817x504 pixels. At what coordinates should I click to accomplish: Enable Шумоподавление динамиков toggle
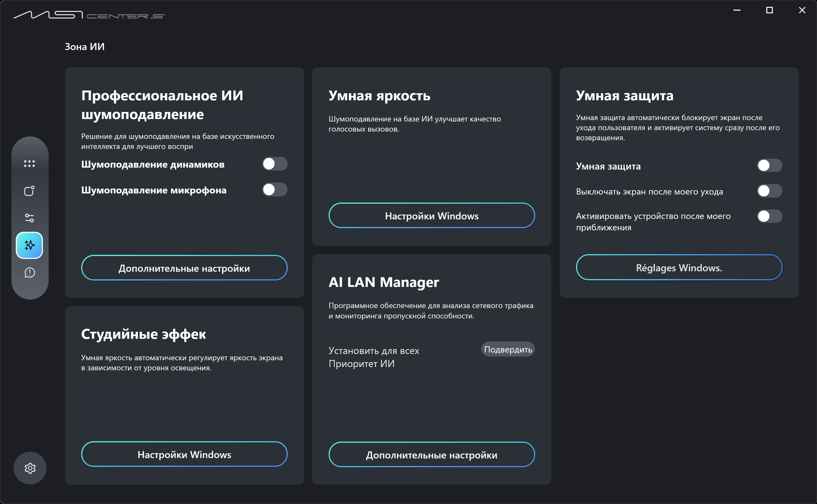(x=275, y=164)
